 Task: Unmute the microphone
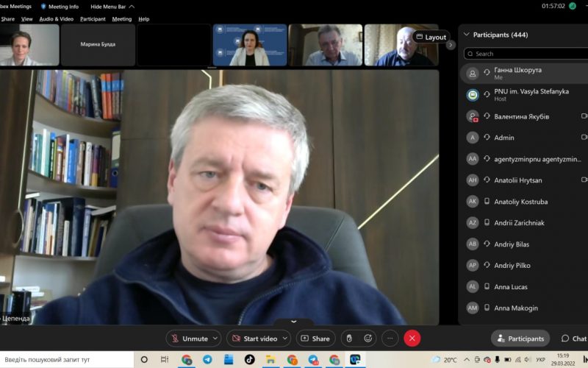189,339
